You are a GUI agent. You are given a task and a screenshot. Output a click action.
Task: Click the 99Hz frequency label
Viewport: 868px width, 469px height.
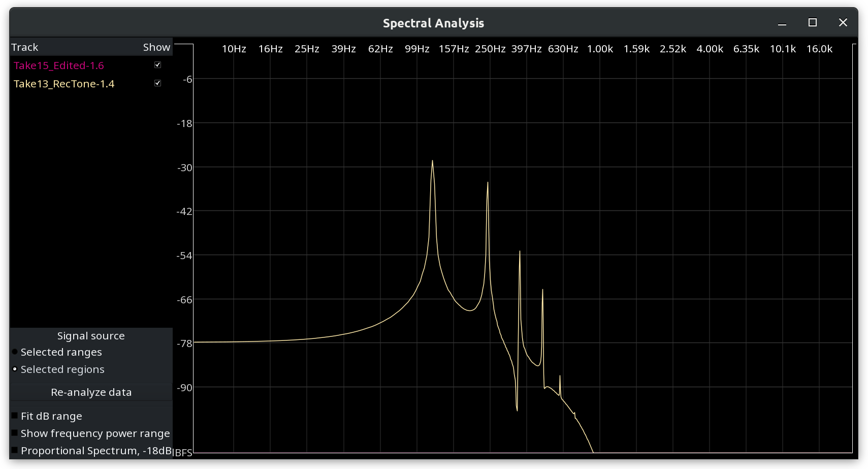tap(417, 49)
